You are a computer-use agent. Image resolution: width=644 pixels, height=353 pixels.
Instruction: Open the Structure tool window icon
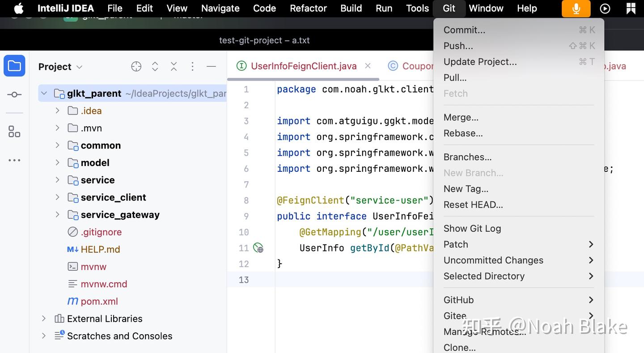point(14,132)
